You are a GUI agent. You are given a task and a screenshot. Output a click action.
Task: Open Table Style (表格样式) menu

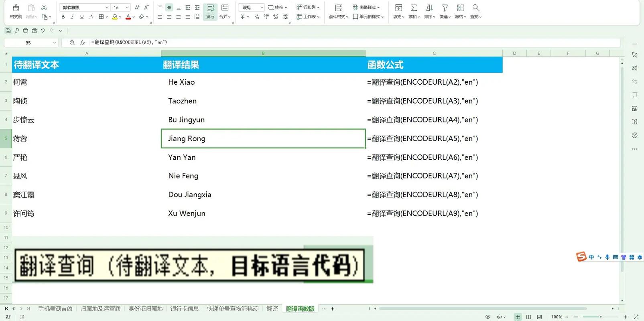coord(366,8)
